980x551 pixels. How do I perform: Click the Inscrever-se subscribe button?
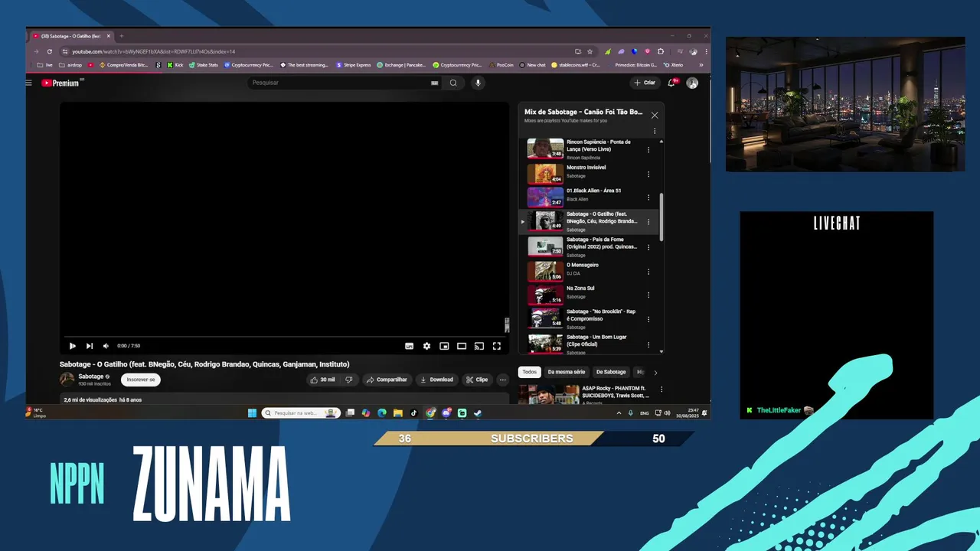pyautogui.click(x=141, y=380)
